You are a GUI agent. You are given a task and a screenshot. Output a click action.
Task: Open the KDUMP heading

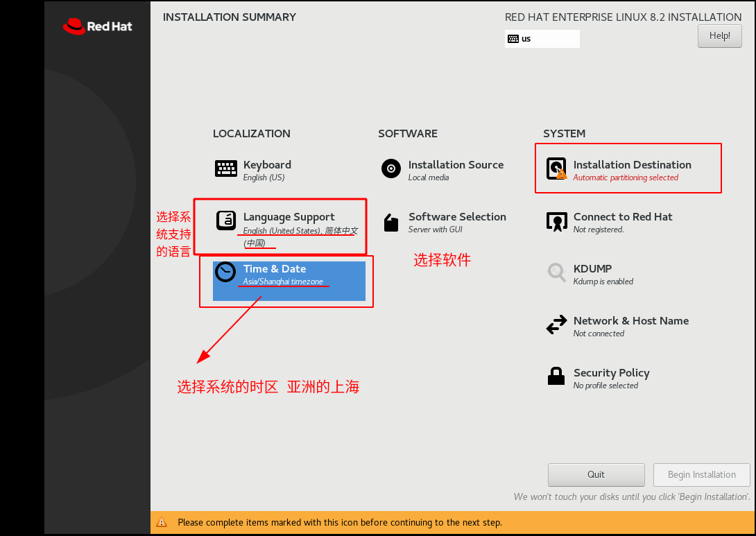coord(592,269)
